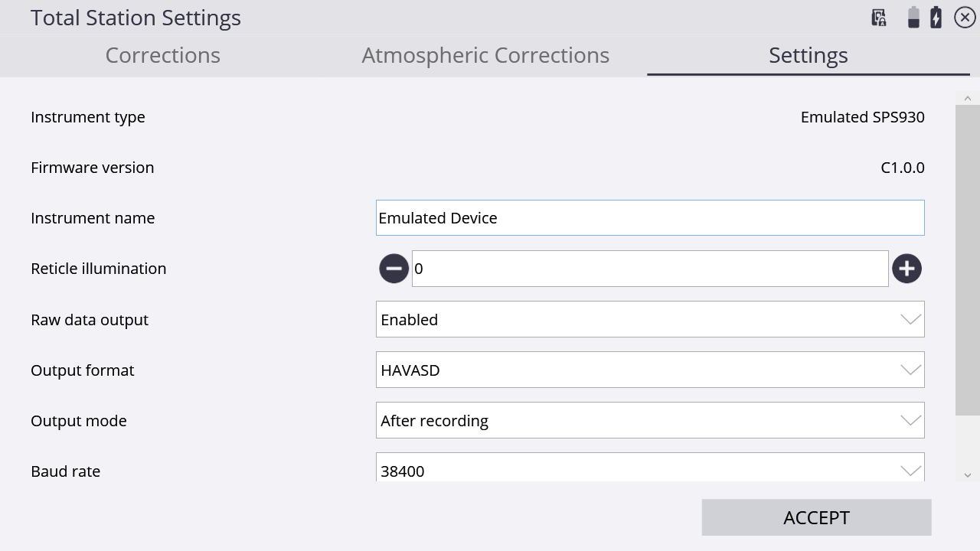The image size is (980, 551).
Task: Check the half-full instrument battery icon
Action: click(913, 18)
